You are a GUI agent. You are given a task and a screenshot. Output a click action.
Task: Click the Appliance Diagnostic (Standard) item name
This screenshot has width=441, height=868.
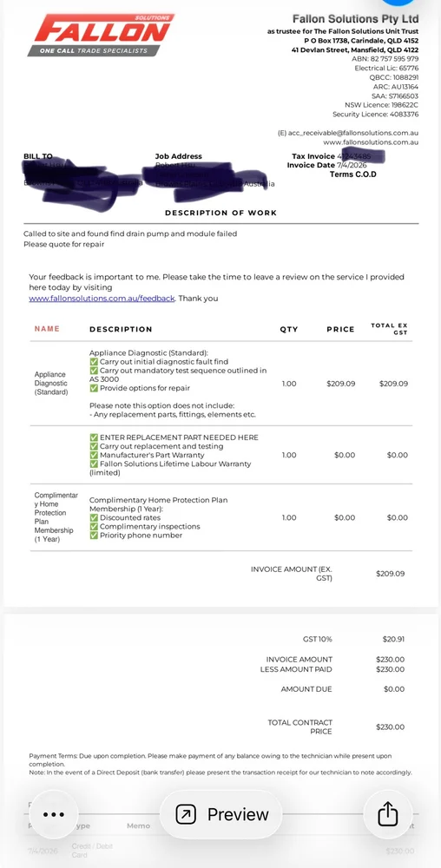[x=51, y=383]
